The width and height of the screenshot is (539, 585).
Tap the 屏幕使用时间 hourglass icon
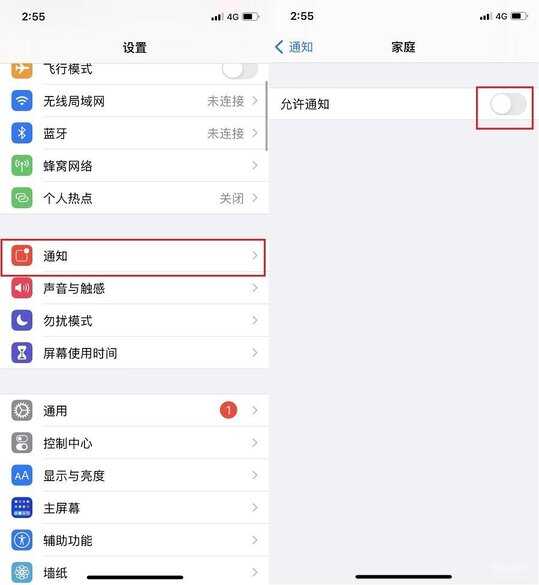tap(22, 353)
